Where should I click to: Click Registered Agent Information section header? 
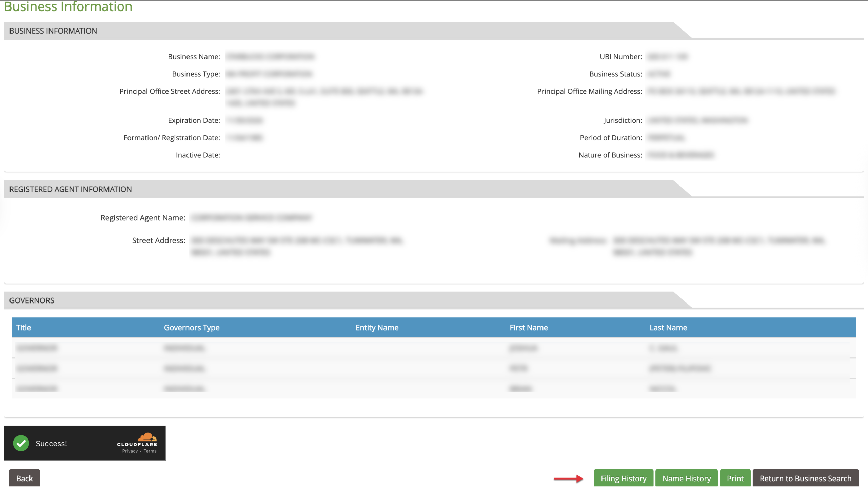(x=71, y=189)
